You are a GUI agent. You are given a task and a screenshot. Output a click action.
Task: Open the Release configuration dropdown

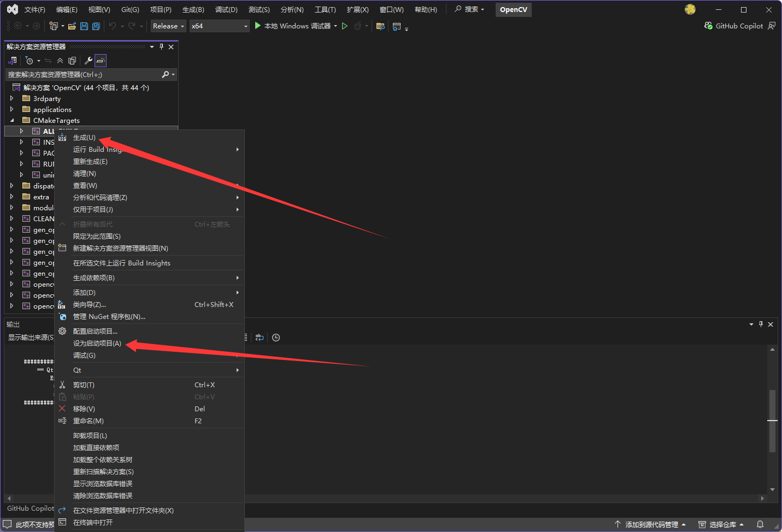(x=168, y=26)
